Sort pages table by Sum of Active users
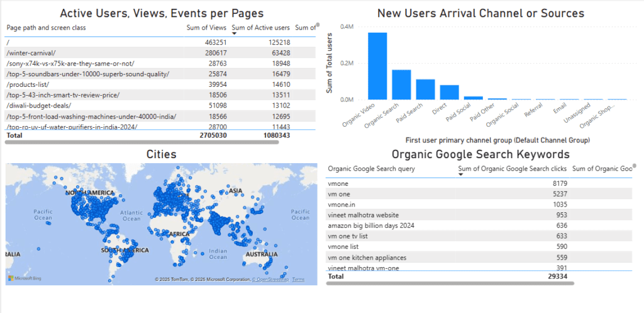This screenshot has width=644, height=313. coord(261,28)
